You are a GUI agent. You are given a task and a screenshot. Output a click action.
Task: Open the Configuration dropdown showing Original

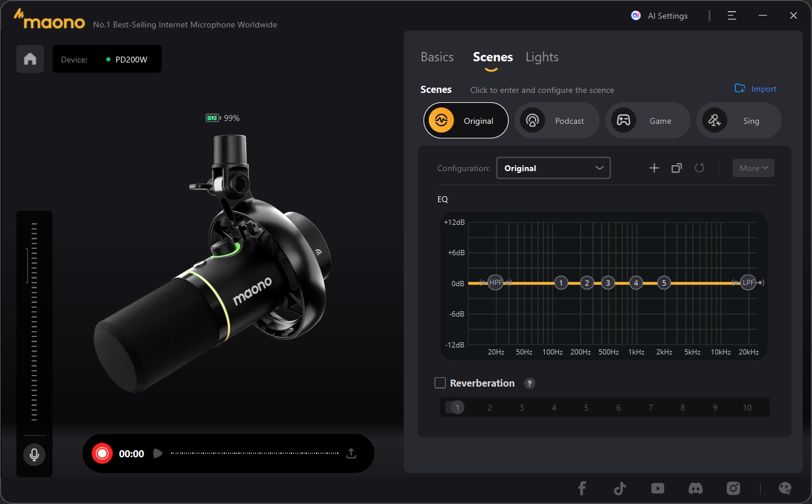553,168
